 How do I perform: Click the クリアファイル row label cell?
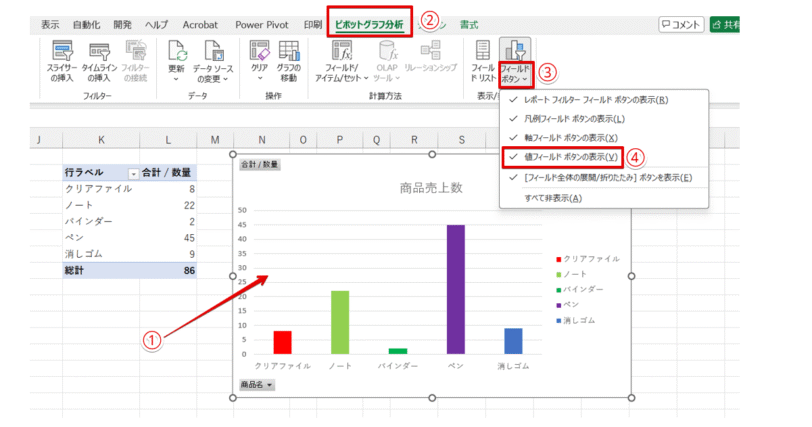[101, 189]
